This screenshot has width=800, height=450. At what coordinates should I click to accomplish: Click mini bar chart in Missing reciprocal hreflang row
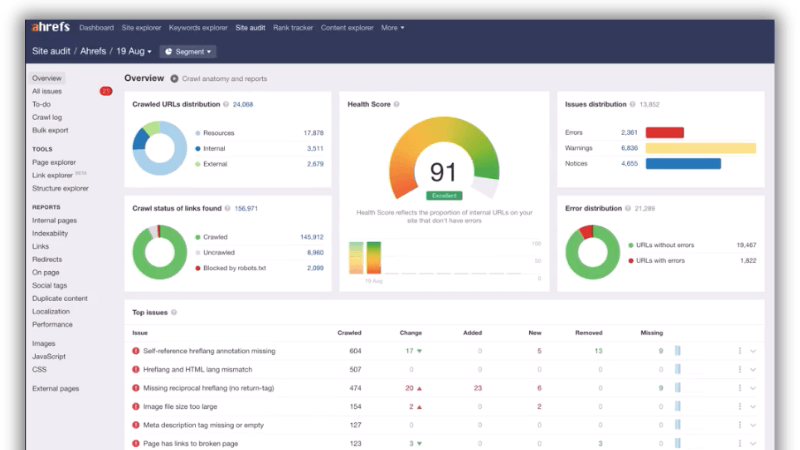click(678, 388)
